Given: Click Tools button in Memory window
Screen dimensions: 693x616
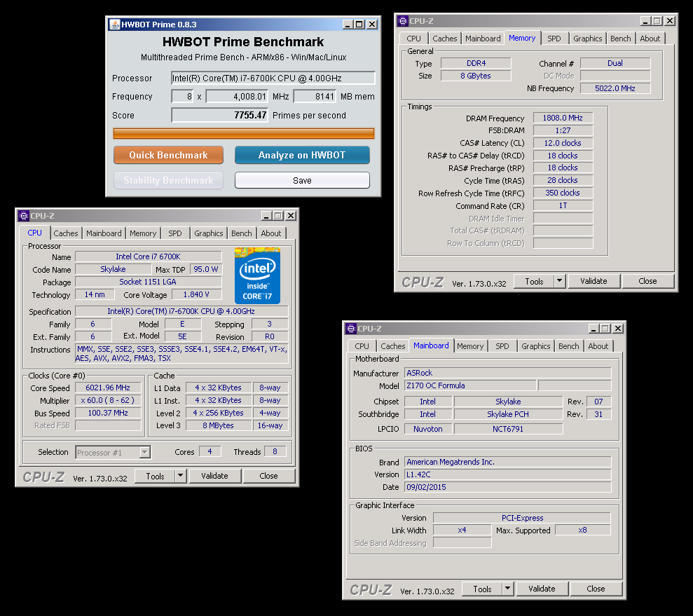Looking at the screenshot, I should [535, 281].
